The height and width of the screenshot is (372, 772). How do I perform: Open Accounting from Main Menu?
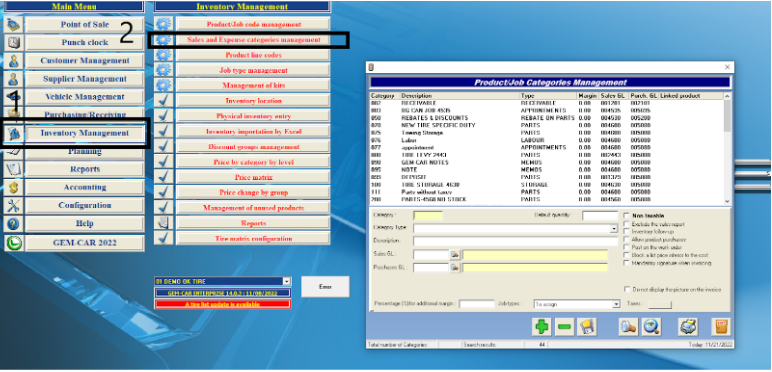tap(85, 187)
